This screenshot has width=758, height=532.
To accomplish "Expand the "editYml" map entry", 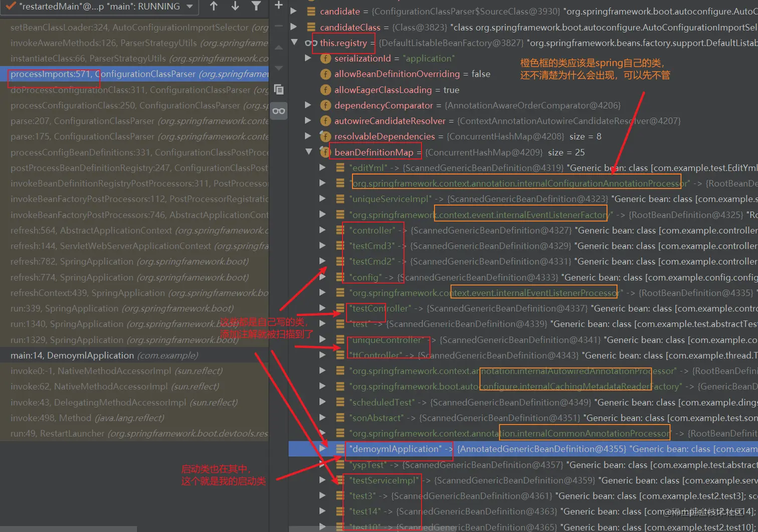I will click(323, 168).
